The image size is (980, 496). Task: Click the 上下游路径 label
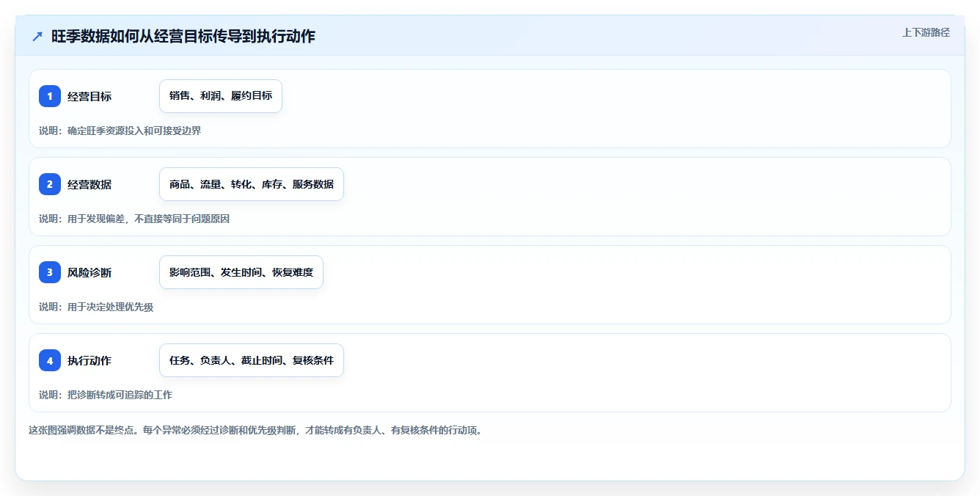click(x=926, y=32)
